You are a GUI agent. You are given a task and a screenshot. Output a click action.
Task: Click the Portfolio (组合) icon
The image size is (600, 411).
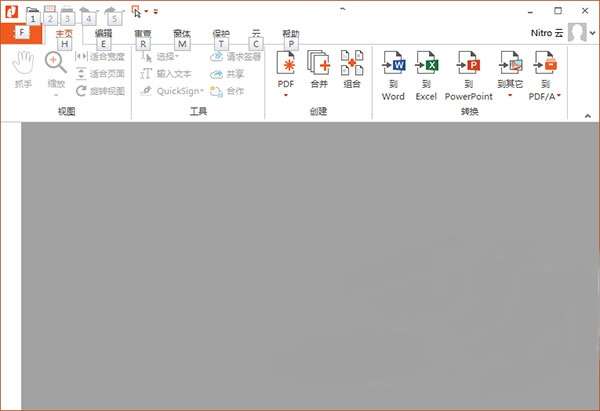pyautogui.click(x=352, y=63)
